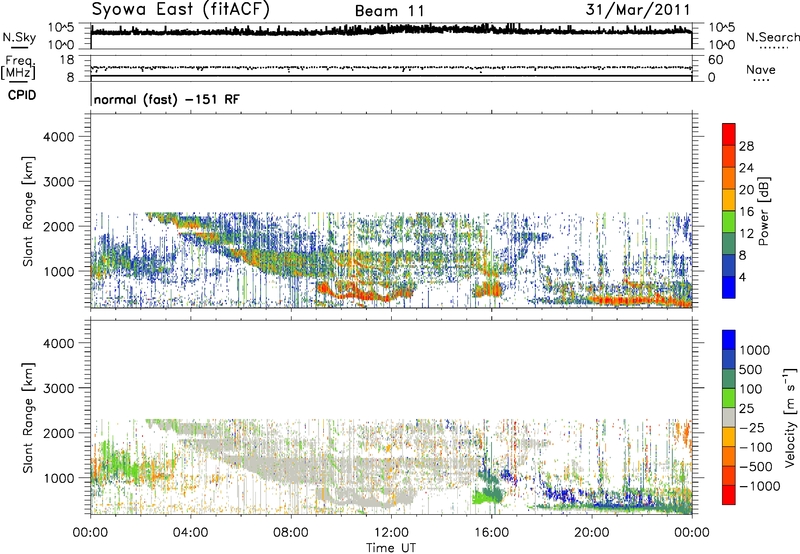Select the '-100' tick on Velocity colorbar
This screenshot has height=554, width=800.
(x=756, y=447)
